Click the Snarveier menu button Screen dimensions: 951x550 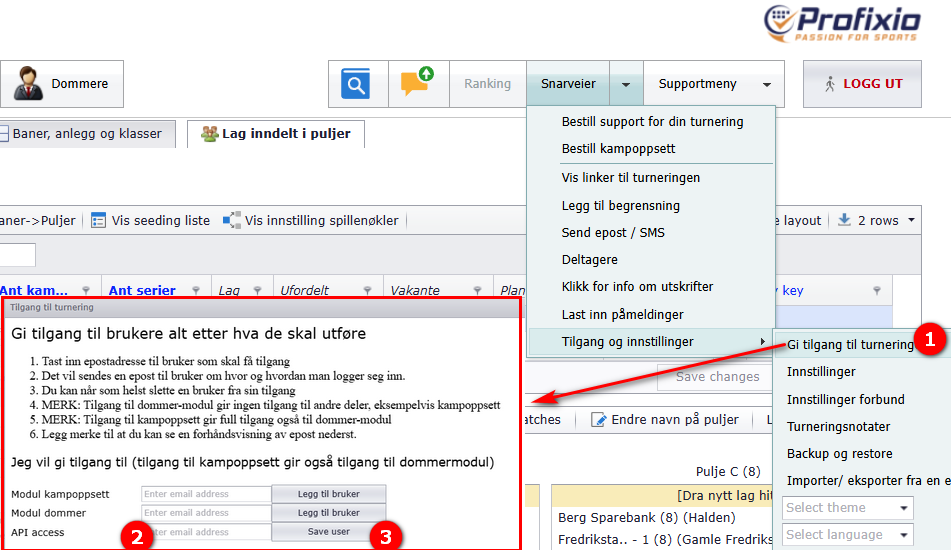click(x=568, y=84)
